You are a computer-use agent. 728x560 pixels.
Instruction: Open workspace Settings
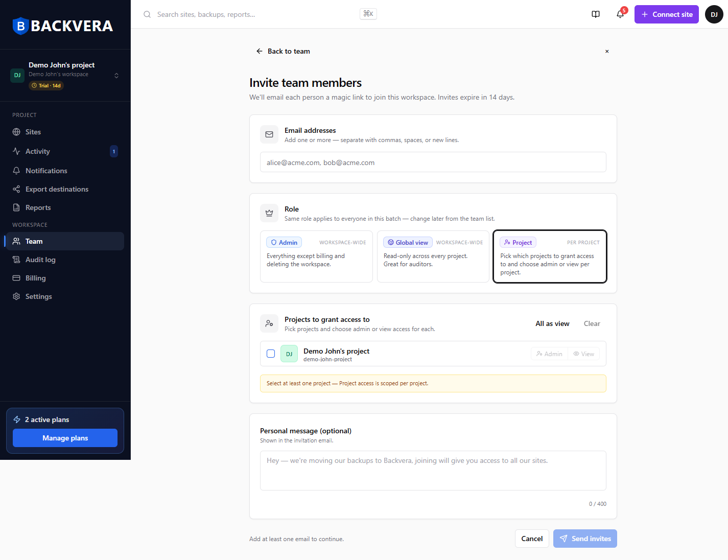tap(65, 296)
